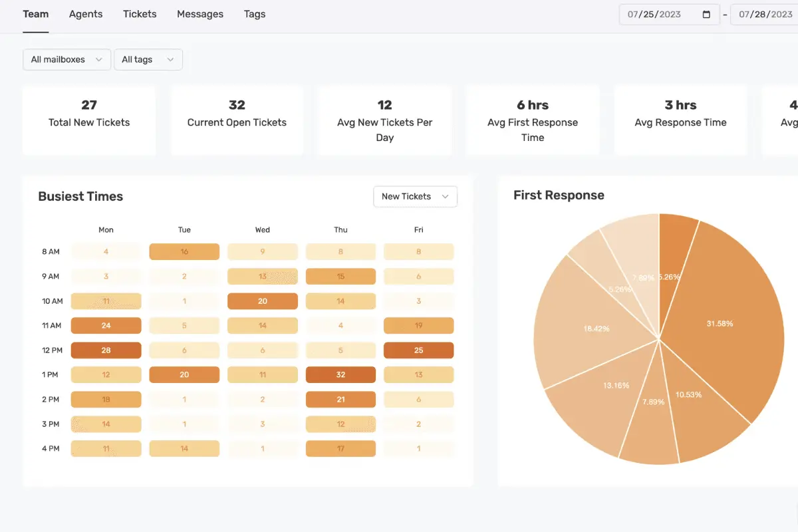This screenshot has height=532, width=798.
Task: Open the calendar picker on the start date
Action: (x=706, y=15)
